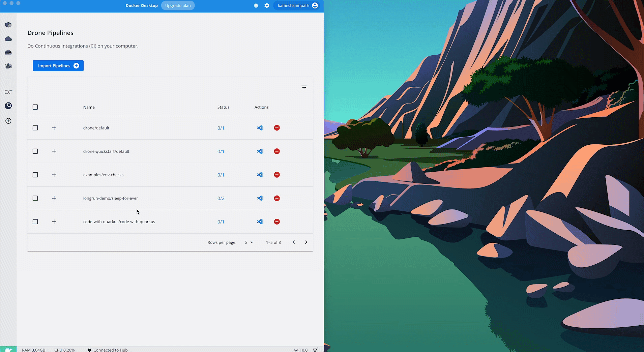This screenshot has width=644, height=352.
Task: Toggle the select-all header checkbox
Action: point(35,107)
